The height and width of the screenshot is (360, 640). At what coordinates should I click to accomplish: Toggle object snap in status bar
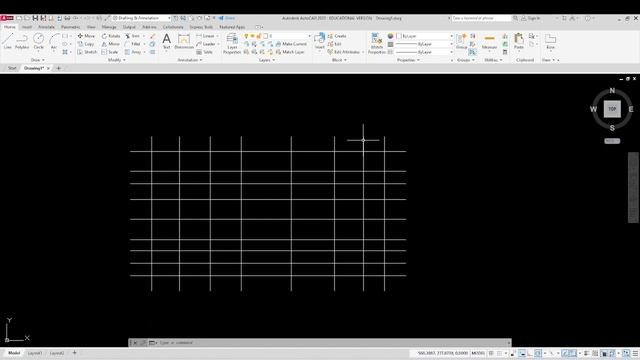[573, 353]
